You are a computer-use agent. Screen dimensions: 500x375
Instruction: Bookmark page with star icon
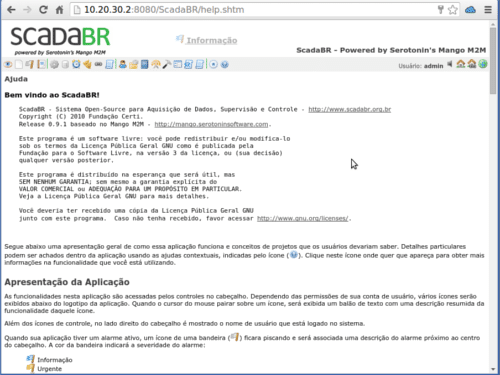(x=452, y=10)
